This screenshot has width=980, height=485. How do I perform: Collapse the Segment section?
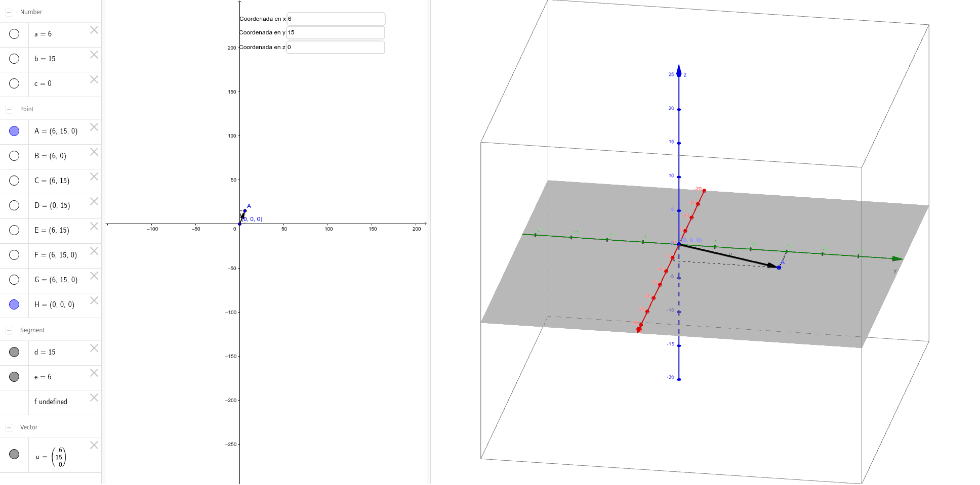tap(8, 330)
